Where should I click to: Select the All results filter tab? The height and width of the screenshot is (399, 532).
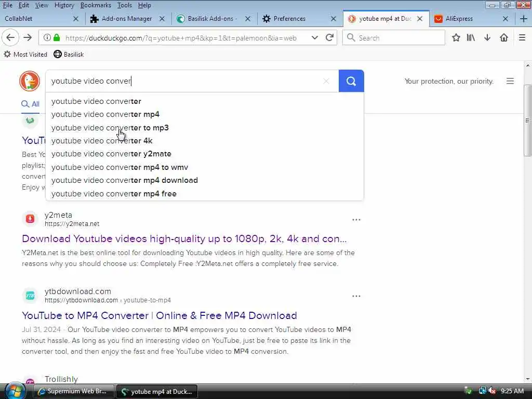[30, 104]
